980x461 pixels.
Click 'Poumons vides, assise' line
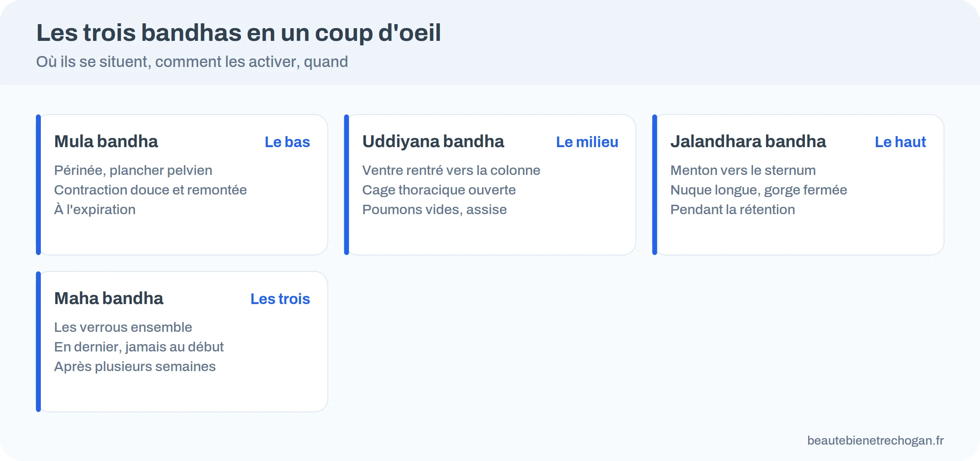[434, 209]
